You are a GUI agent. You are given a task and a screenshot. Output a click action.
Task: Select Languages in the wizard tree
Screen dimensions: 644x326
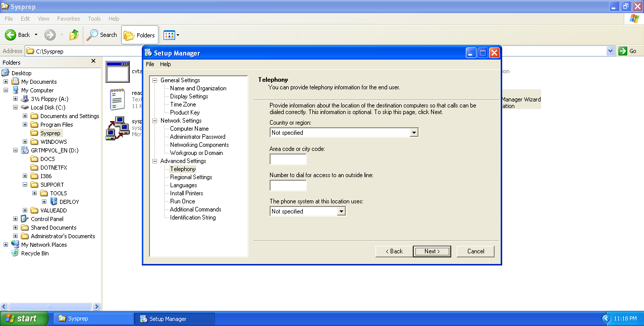point(183,185)
